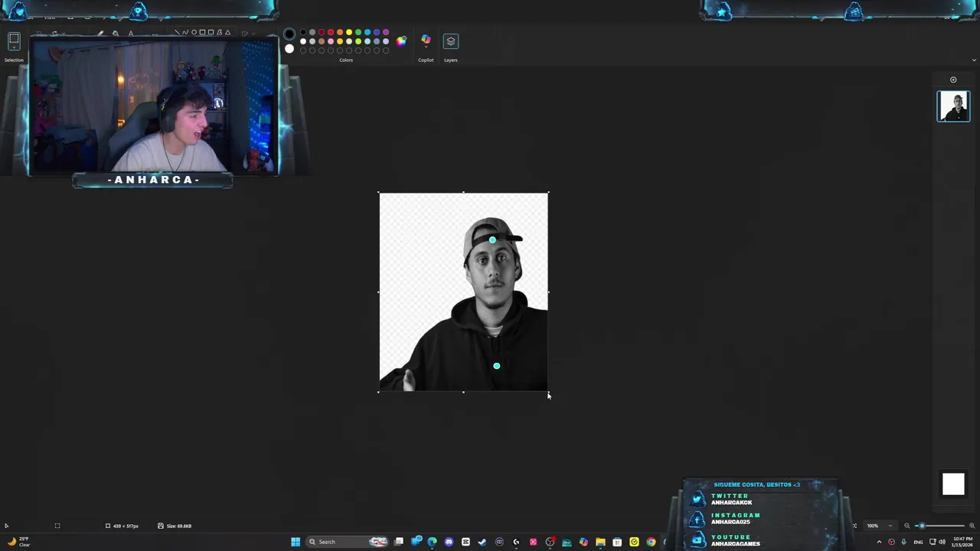
Task: Click the cursor position icon in status bar
Action: [6, 526]
